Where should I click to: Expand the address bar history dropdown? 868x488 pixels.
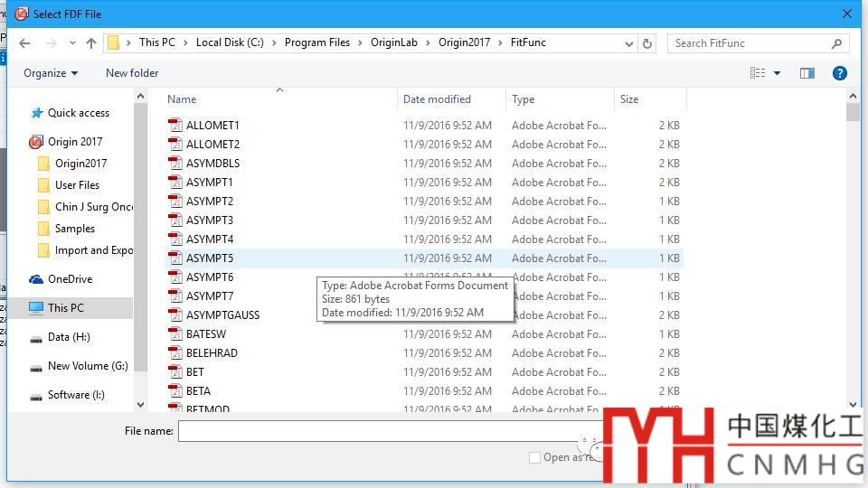point(629,43)
